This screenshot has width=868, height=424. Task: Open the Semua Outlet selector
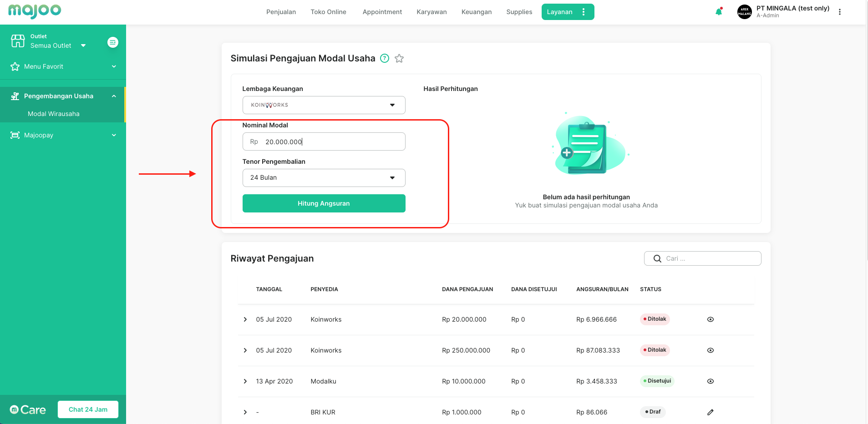[x=58, y=45]
